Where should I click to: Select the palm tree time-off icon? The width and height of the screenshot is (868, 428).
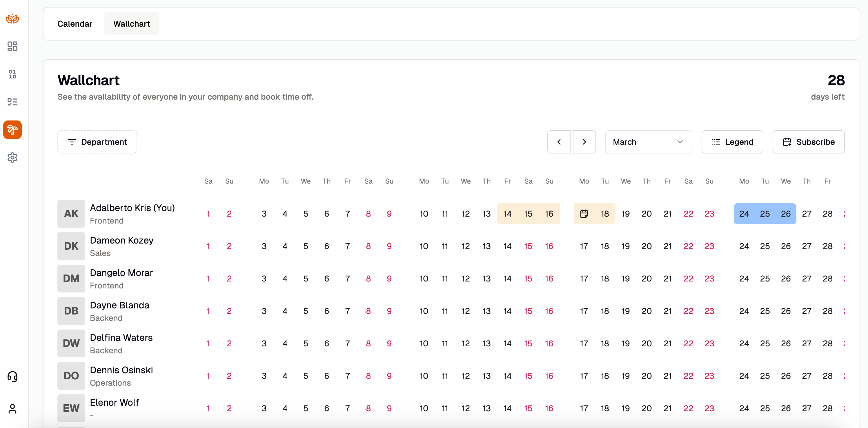(12, 129)
